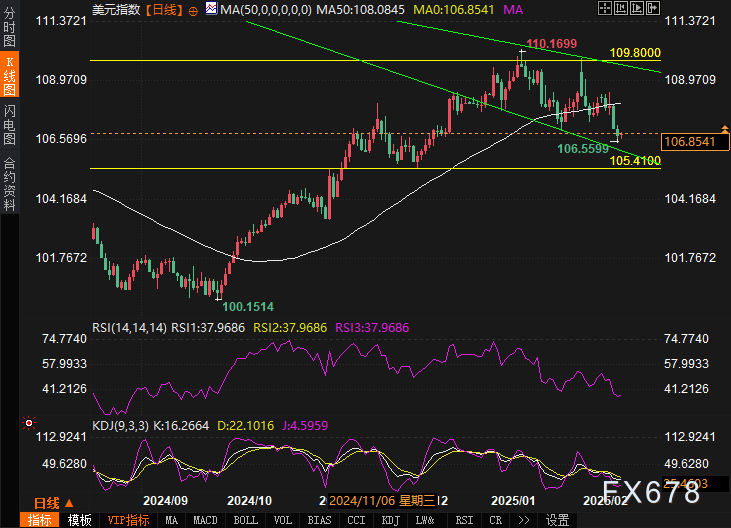Open the 日线 period dropdown at bottom left
Viewport: 731px width, 528px height.
tap(46, 502)
